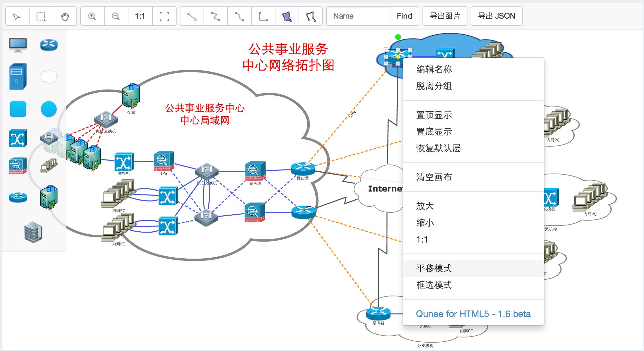Select the 光纤交换机 fiber switch node
This screenshot has width=644, height=351.
point(106,119)
